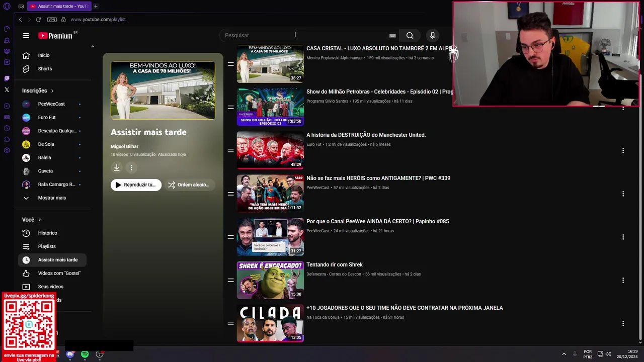The image size is (644, 362).
Task: Open Discord from the taskbar
Action: tap(70, 354)
